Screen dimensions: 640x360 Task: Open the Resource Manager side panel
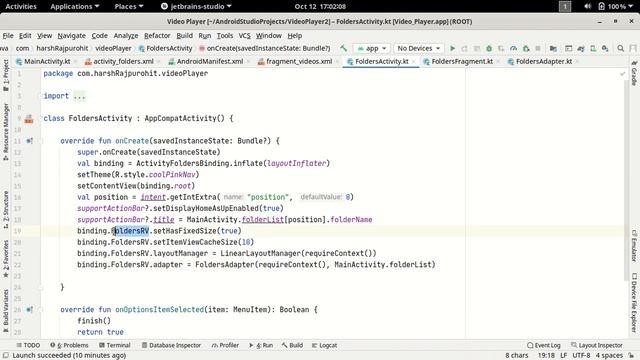click(6, 131)
